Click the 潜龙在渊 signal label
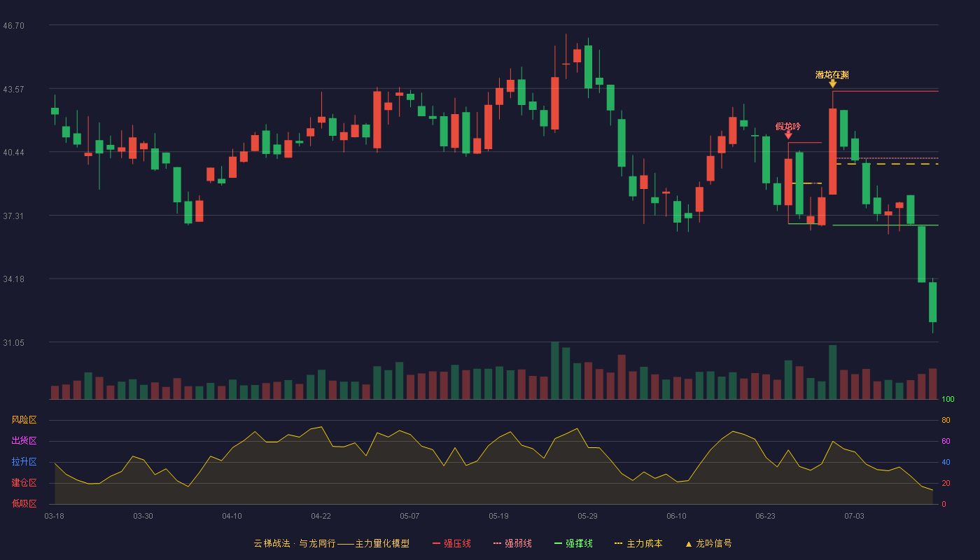This screenshot has height=560, width=980. (832, 75)
